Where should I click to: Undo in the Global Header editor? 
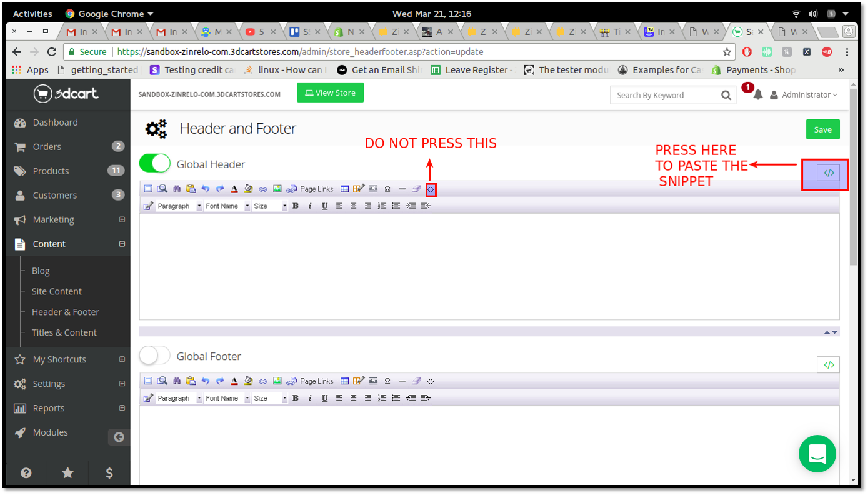(206, 189)
